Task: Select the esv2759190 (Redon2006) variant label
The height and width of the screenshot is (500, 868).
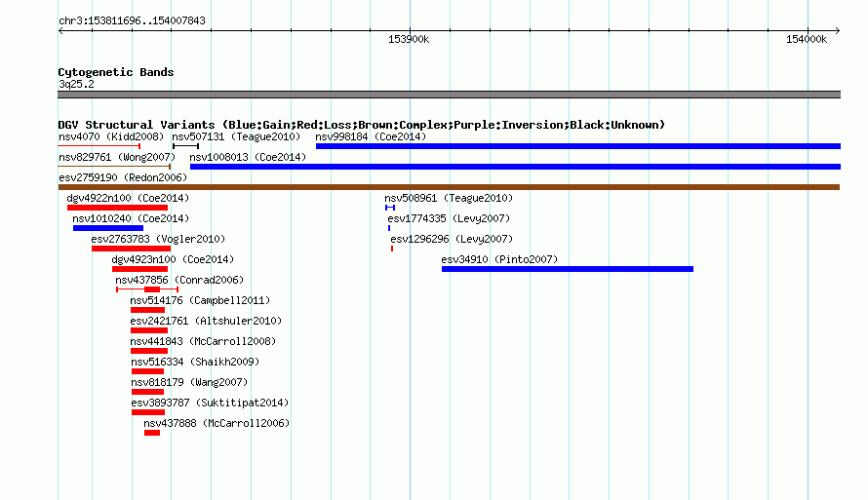Action: 123,177
